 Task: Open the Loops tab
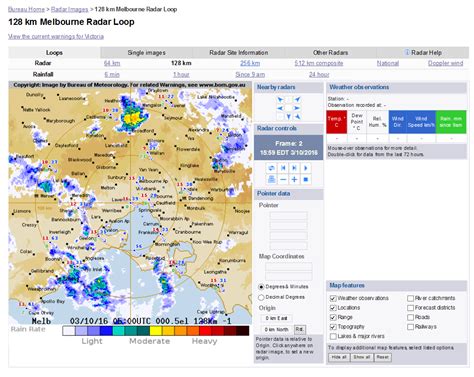click(54, 53)
